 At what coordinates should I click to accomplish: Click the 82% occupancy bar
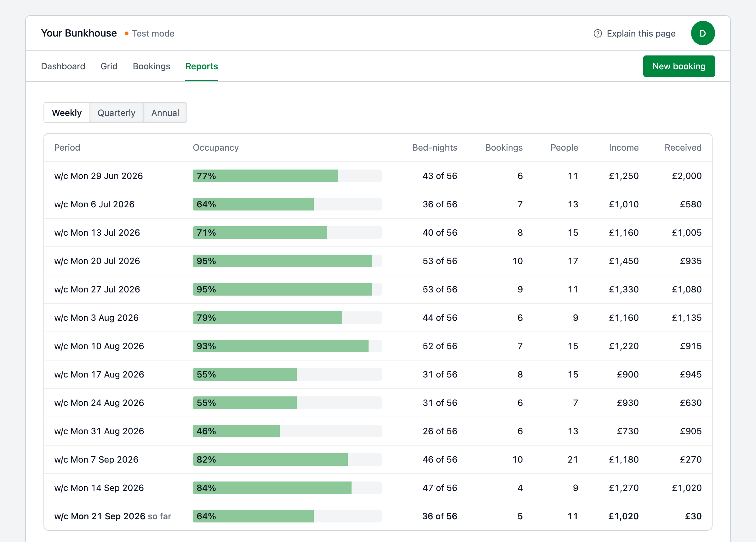[287, 459]
